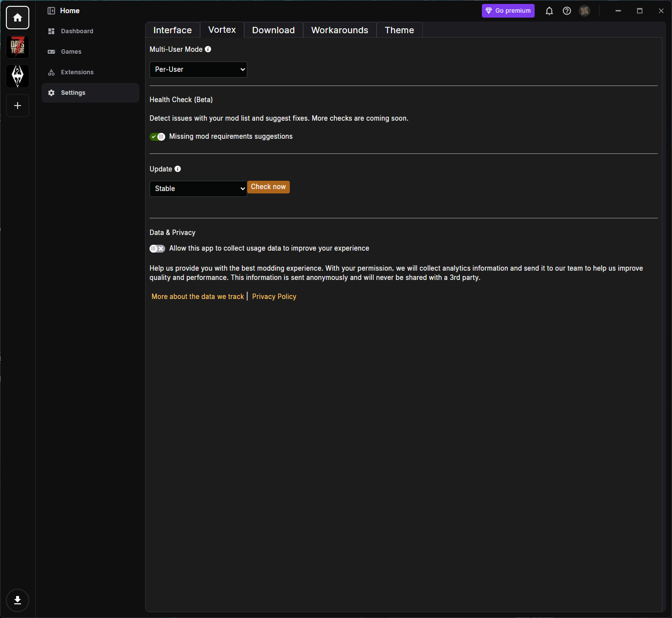The height and width of the screenshot is (618, 672).
Task: Click the Go premium button
Action: (508, 11)
